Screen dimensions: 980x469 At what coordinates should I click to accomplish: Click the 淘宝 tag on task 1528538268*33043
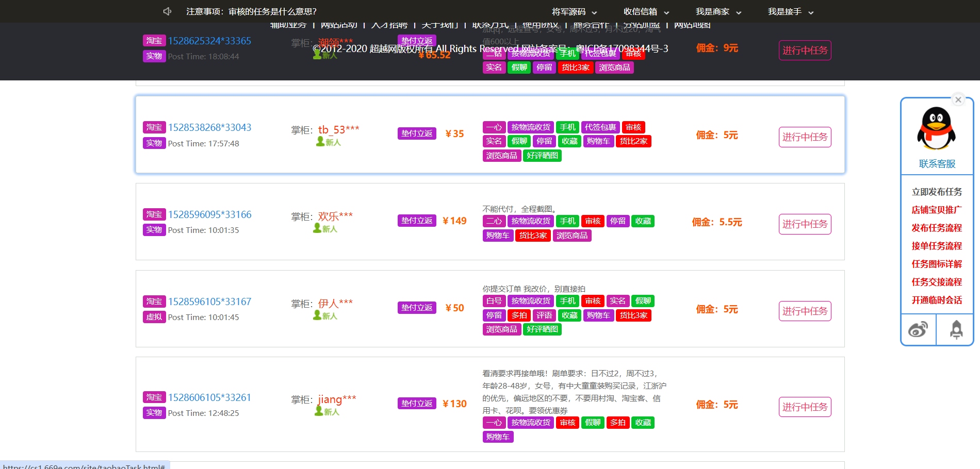tap(154, 127)
